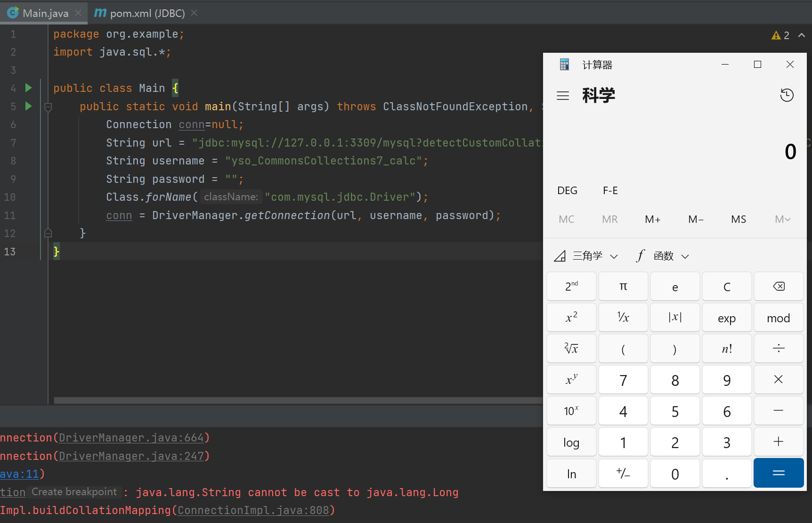812x523 pixels.
Task: Open the M memory list dropdown
Action: point(782,219)
